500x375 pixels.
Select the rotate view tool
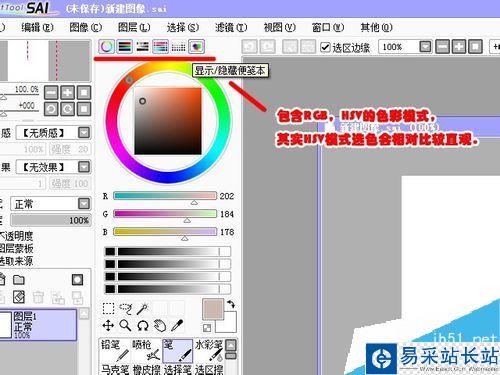142,325
